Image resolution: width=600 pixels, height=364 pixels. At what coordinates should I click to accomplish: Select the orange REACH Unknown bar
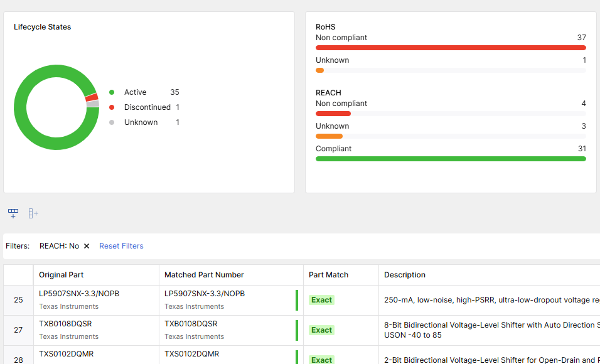[x=329, y=136]
